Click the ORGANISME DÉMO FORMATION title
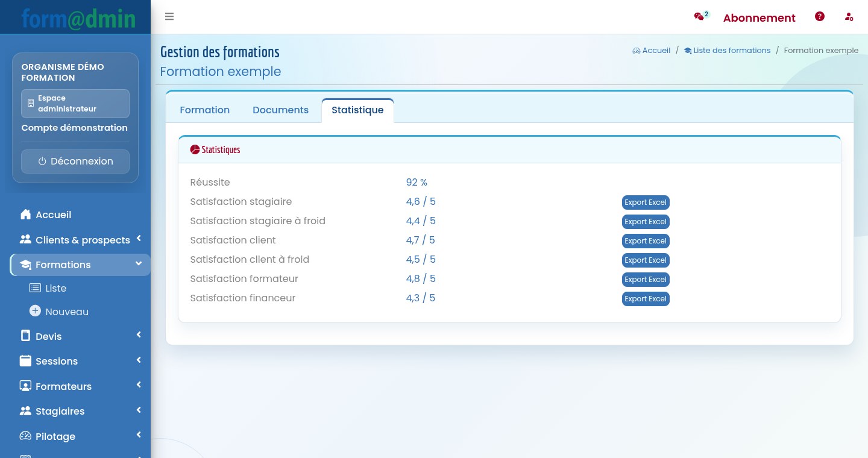Image resolution: width=868 pixels, height=458 pixels. (x=63, y=72)
